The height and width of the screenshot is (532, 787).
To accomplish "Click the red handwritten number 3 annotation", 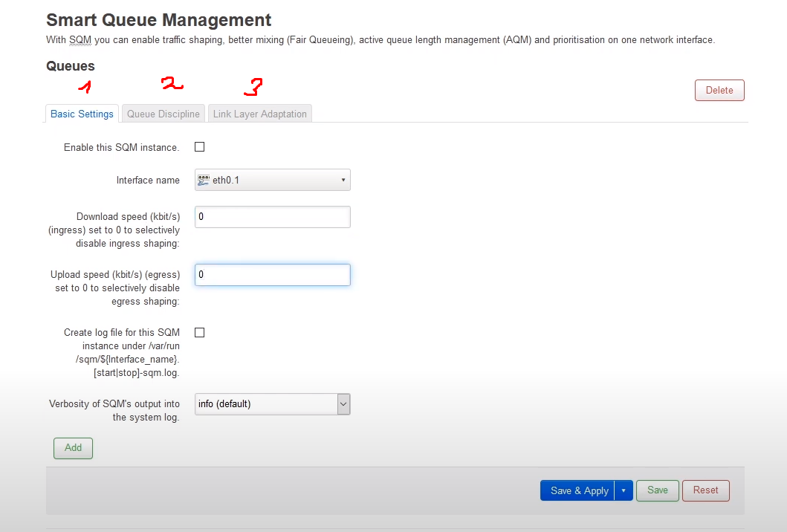I will 253,88.
